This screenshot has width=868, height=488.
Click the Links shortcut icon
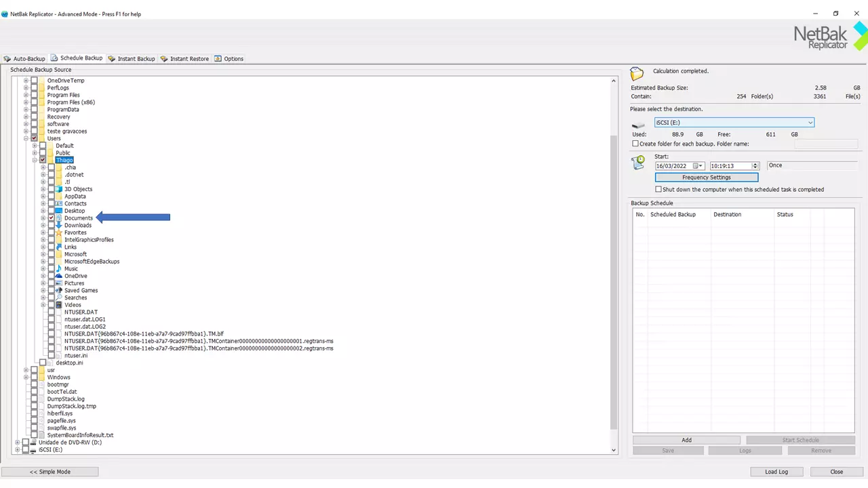point(59,247)
